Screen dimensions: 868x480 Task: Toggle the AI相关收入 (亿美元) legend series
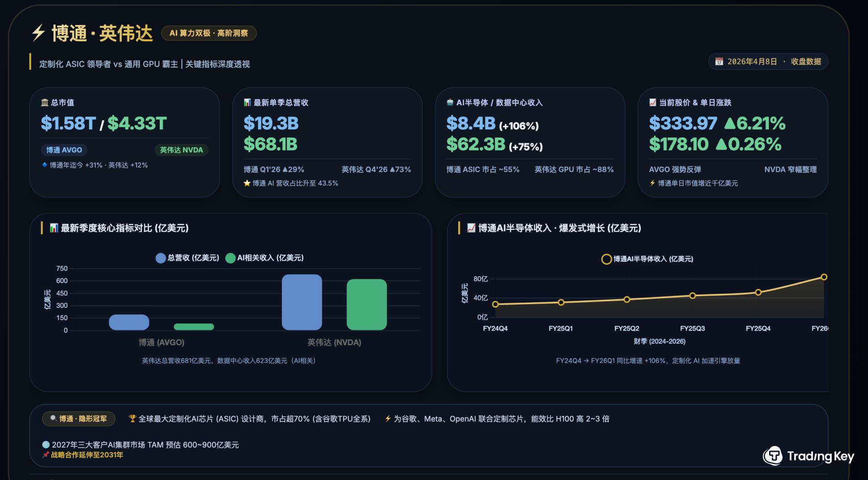click(265, 258)
